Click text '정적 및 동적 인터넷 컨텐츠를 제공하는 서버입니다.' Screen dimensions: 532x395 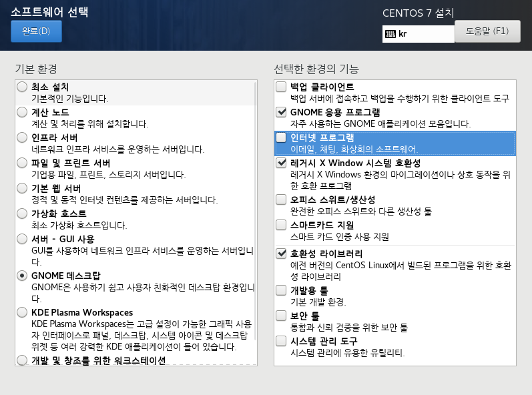(x=125, y=200)
